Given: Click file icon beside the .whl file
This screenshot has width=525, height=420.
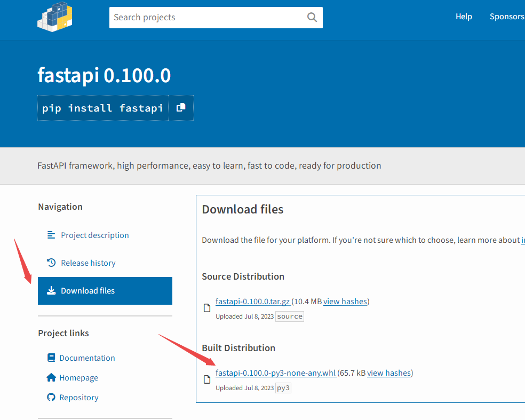Looking at the screenshot, I should [x=207, y=379].
